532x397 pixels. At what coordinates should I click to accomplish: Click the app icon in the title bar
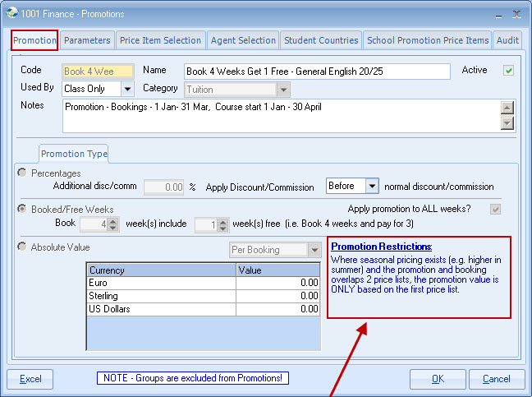tap(11, 12)
